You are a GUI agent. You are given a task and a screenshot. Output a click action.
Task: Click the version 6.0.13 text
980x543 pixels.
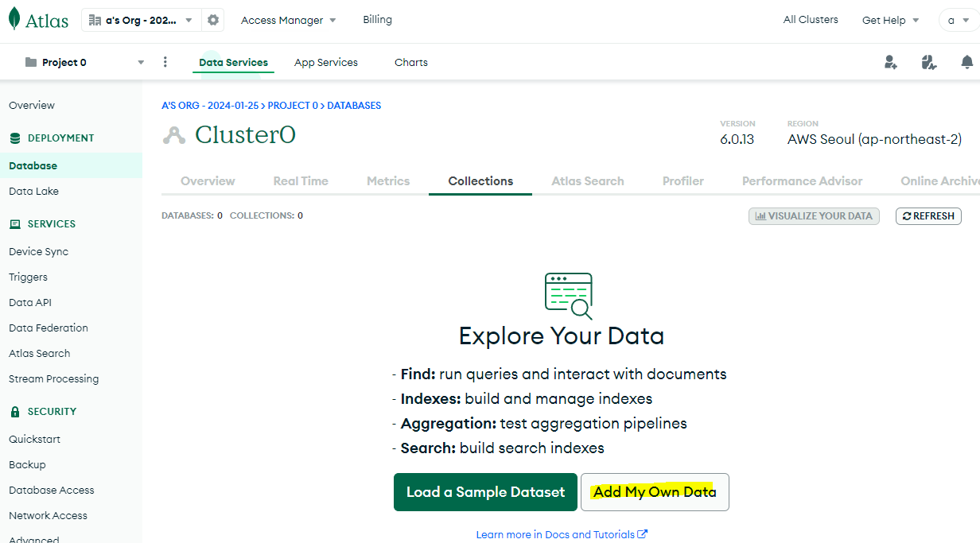point(737,139)
